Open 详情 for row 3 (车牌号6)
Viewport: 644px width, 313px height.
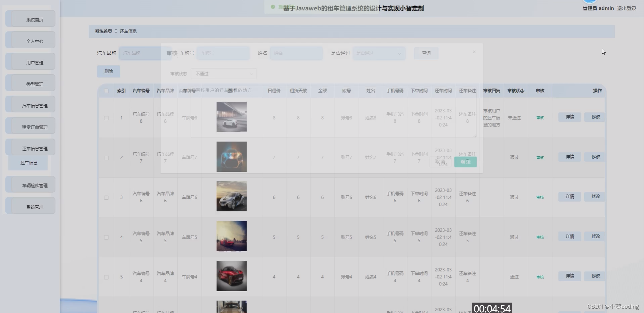point(570,196)
